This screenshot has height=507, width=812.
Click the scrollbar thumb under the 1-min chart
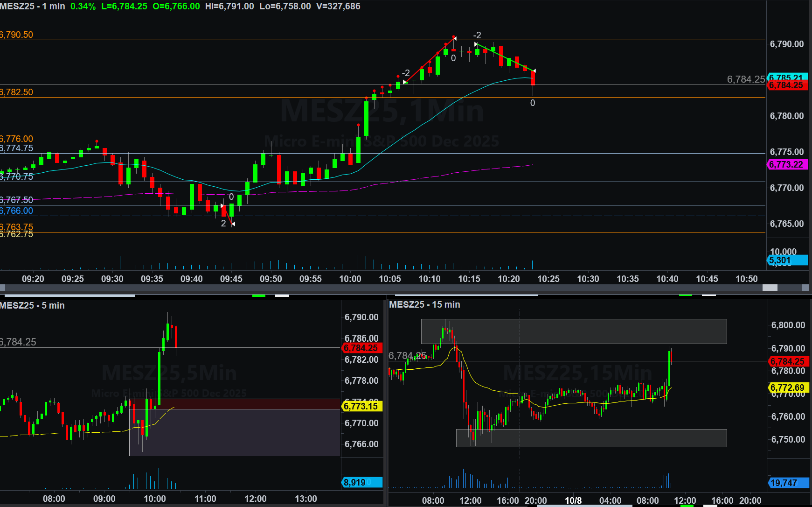[x=770, y=288]
